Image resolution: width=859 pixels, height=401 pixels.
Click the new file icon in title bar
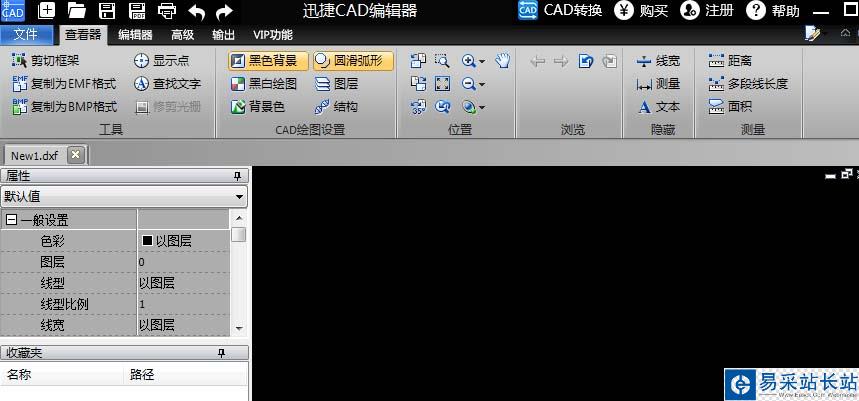(x=46, y=10)
